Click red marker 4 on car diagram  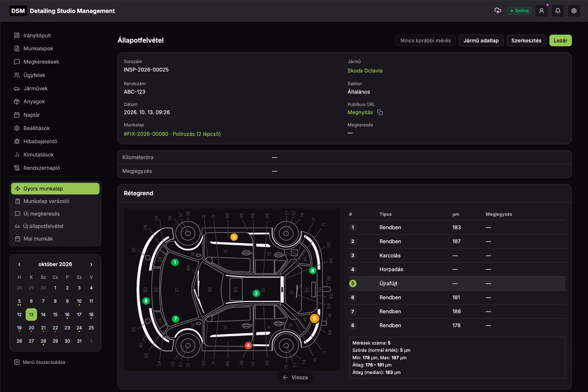[x=248, y=345]
